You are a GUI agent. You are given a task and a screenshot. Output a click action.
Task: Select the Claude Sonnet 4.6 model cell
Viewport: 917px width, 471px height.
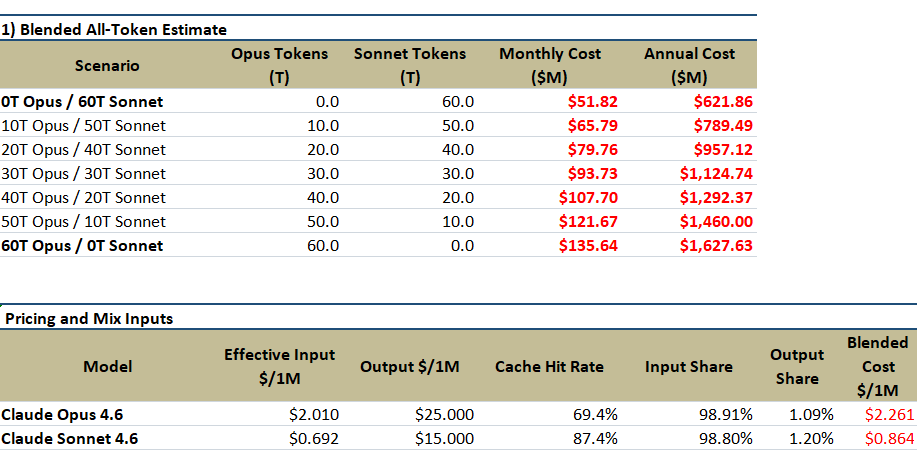pos(70,438)
